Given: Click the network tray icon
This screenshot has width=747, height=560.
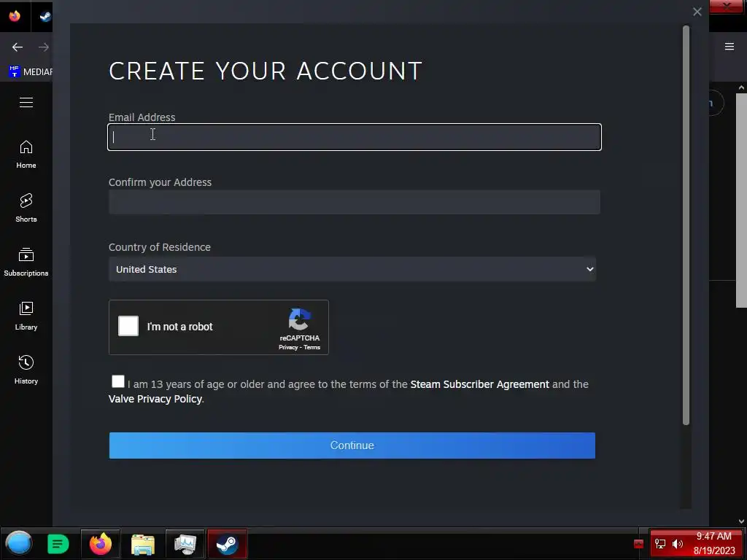Looking at the screenshot, I should pos(659,544).
